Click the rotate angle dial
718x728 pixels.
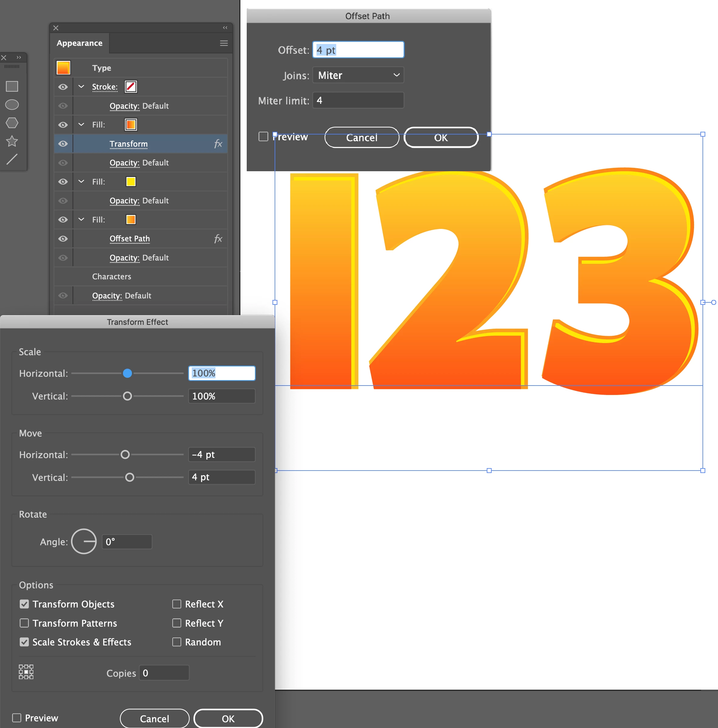point(84,542)
